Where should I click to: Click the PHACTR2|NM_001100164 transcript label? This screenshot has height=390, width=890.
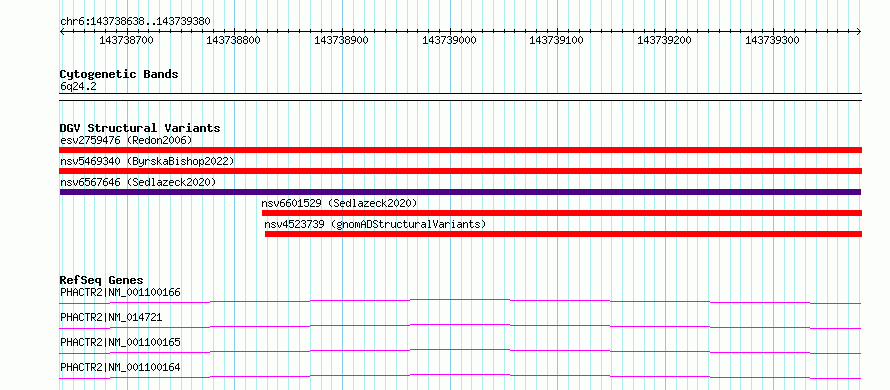click(120, 367)
